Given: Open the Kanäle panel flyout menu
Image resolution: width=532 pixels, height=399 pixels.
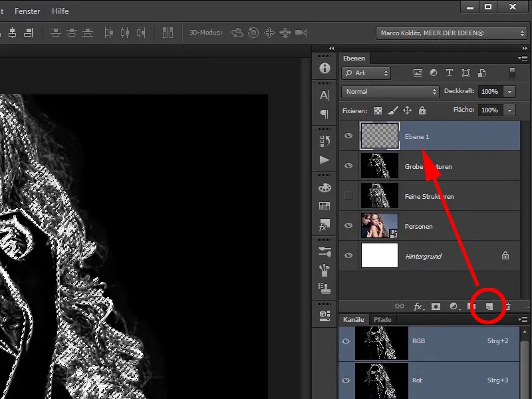Looking at the screenshot, I should click(x=523, y=320).
